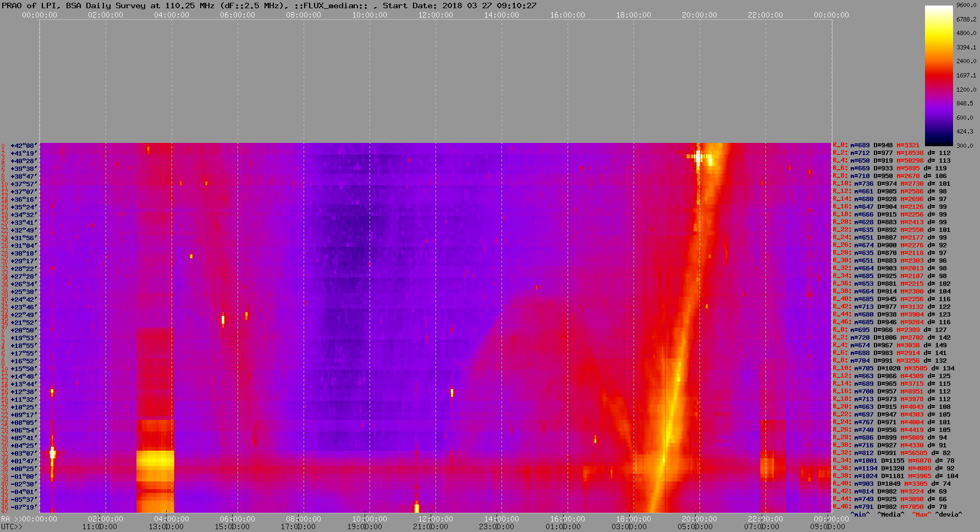Screen dimensions: 980x532
Task: Click the ^Media^ column legend
Action: pyautogui.click(x=891, y=514)
